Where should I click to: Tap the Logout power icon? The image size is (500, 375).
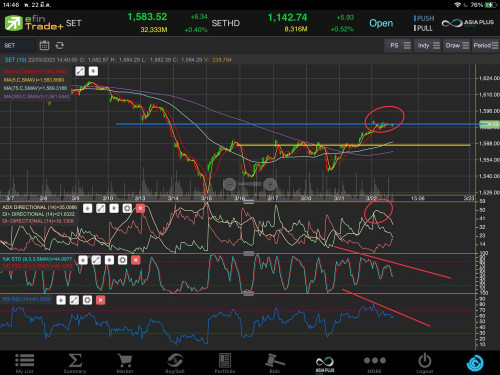click(x=425, y=363)
